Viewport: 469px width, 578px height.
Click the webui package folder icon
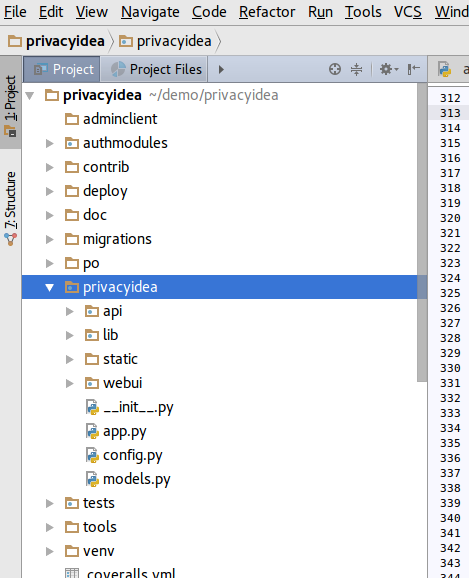[92, 383]
